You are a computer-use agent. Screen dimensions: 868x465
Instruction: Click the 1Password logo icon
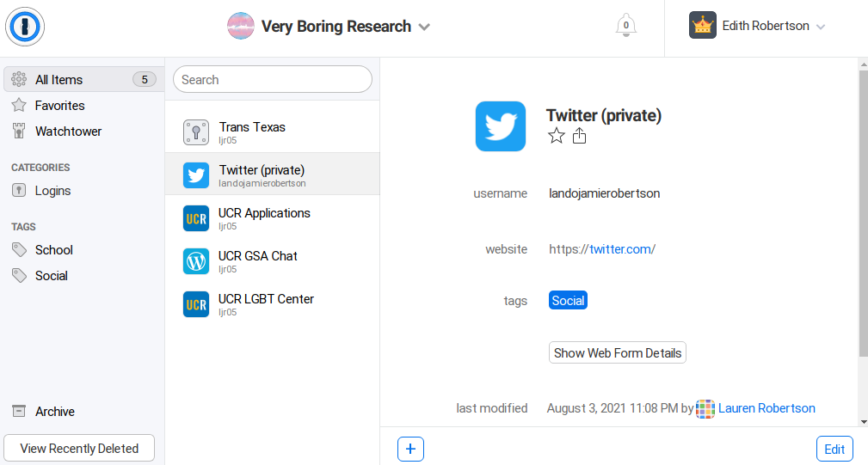(25, 27)
